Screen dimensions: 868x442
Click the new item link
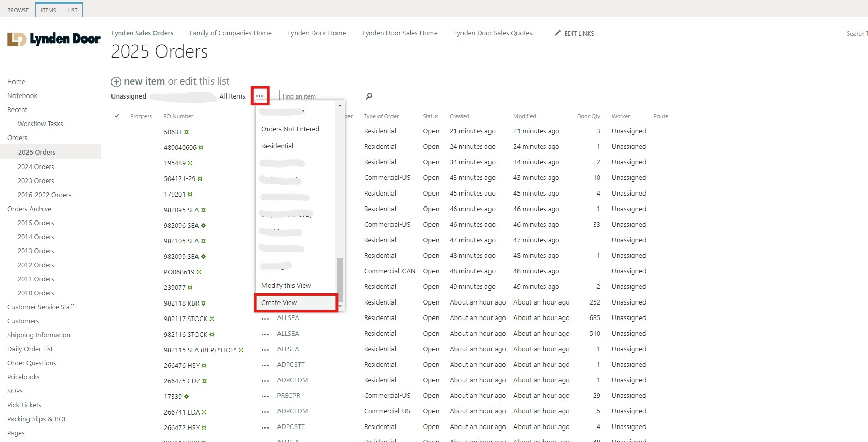144,81
